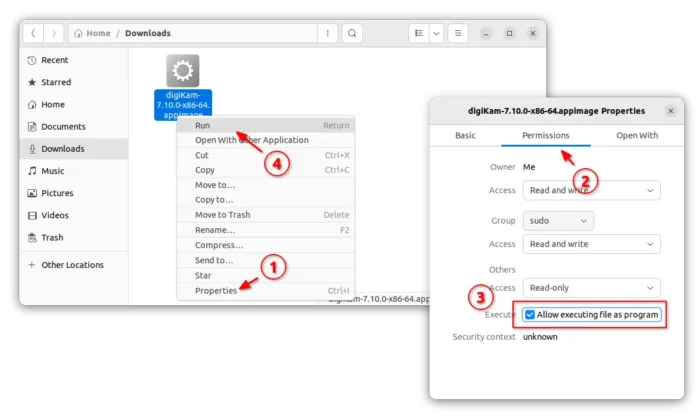Open the Files search button
700x418 pixels.
(x=352, y=33)
